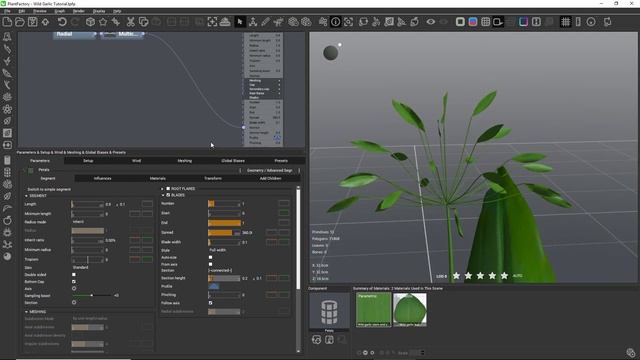This screenshot has width=640, height=360.
Task: Open the File menu
Action: (x=8, y=11)
